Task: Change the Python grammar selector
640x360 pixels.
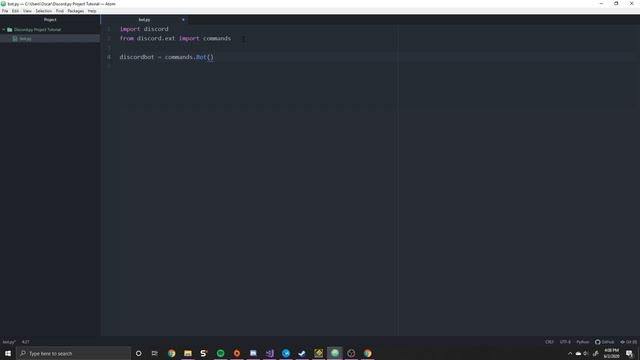Action: 582,342
